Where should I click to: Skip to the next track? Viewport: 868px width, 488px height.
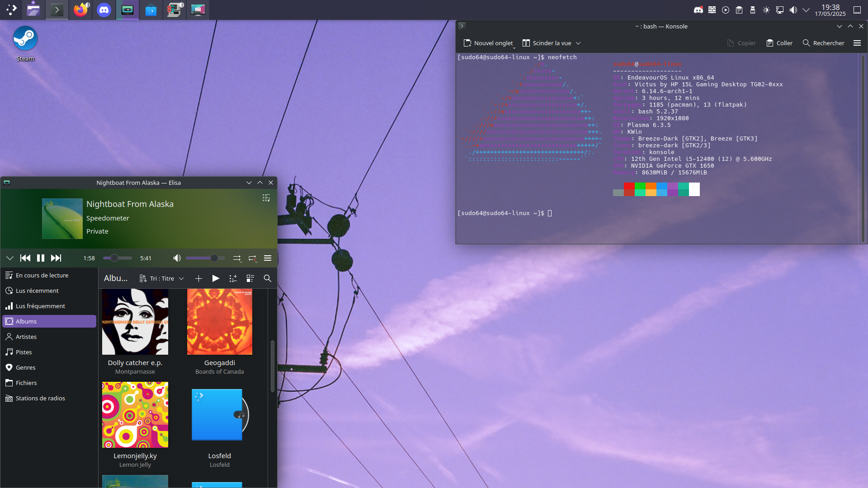point(56,258)
